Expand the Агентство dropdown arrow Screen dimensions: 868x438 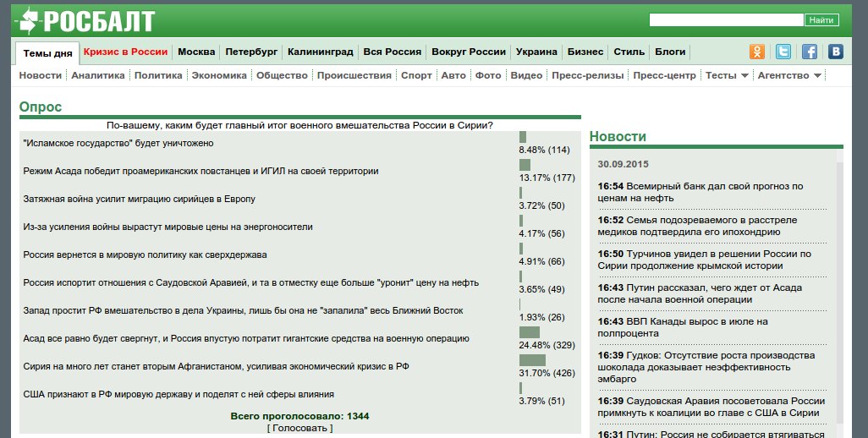click(x=817, y=76)
